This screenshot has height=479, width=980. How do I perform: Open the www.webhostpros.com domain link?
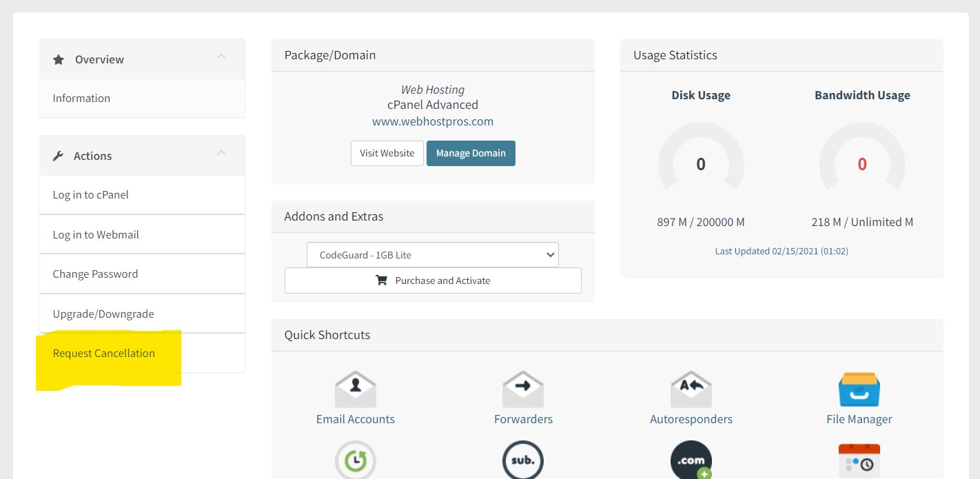click(433, 122)
